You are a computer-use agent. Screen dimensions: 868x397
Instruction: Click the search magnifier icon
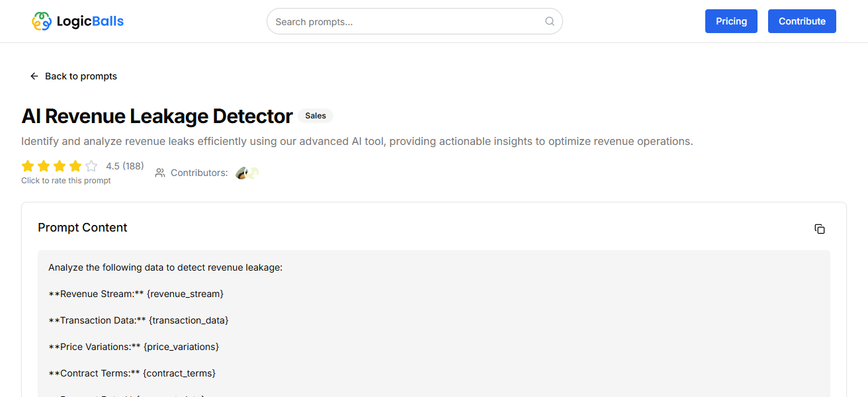549,21
